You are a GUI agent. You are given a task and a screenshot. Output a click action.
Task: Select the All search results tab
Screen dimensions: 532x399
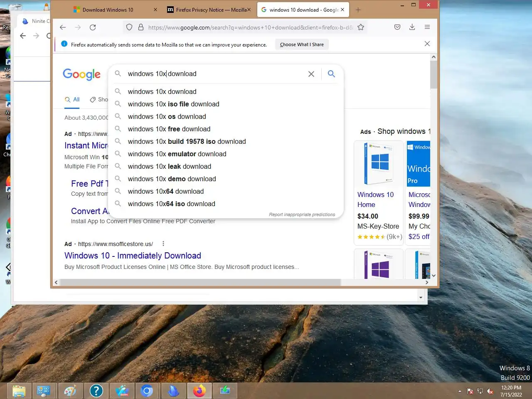click(72, 100)
